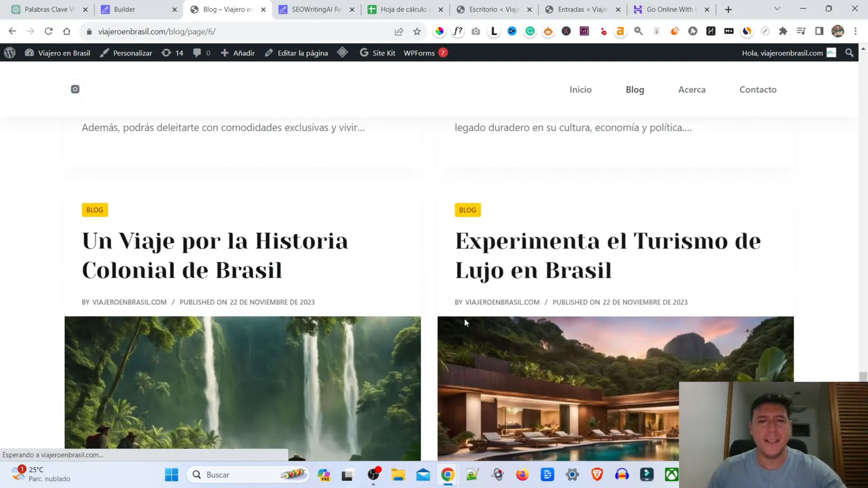The image size is (868, 488).
Task: Toggle the browser side panel
Action: click(819, 31)
